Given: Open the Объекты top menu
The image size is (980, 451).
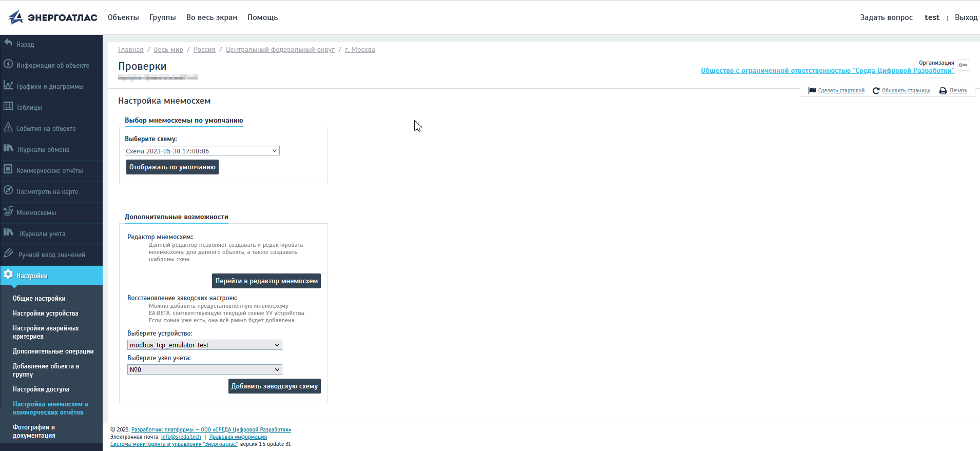Looking at the screenshot, I should click(123, 17).
